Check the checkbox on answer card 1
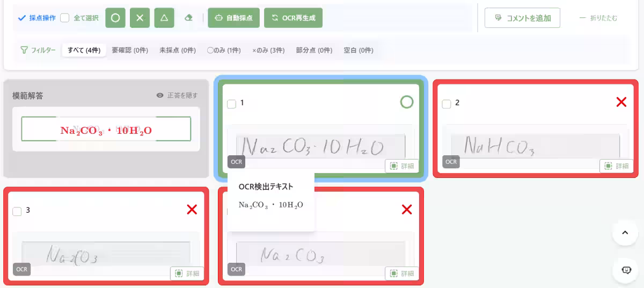Screen dimensions: 644x288 [x=232, y=104]
